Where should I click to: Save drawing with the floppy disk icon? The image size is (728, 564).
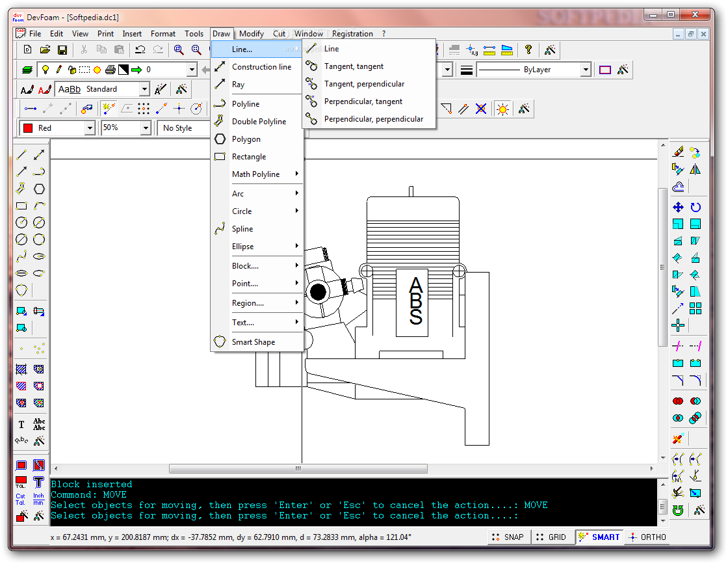pyautogui.click(x=62, y=49)
